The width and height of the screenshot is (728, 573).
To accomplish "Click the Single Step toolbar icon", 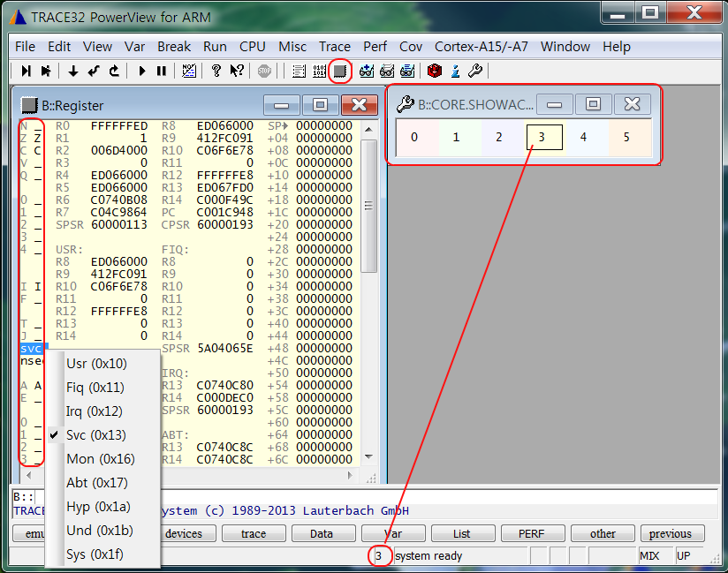I will [26, 71].
